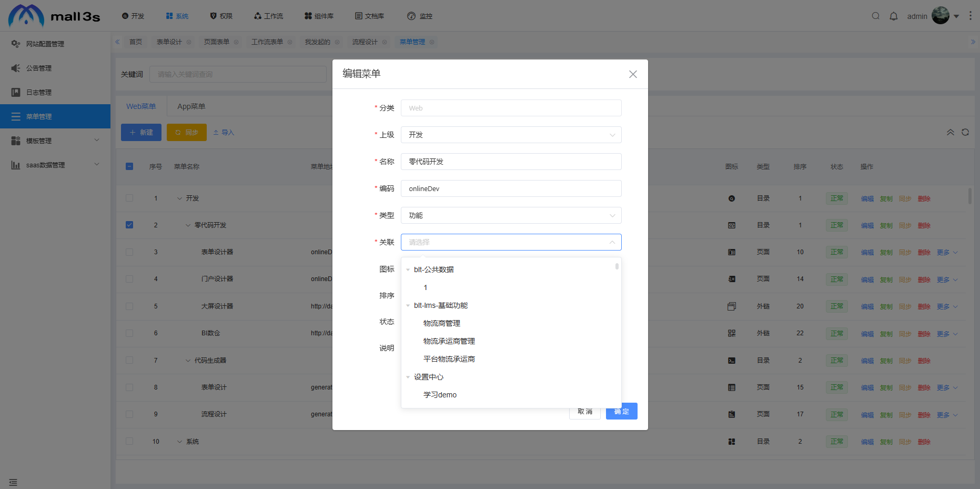Check the row 4 门户设计器 checkbox
This screenshot has width=980, height=489.
click(129, 279)
